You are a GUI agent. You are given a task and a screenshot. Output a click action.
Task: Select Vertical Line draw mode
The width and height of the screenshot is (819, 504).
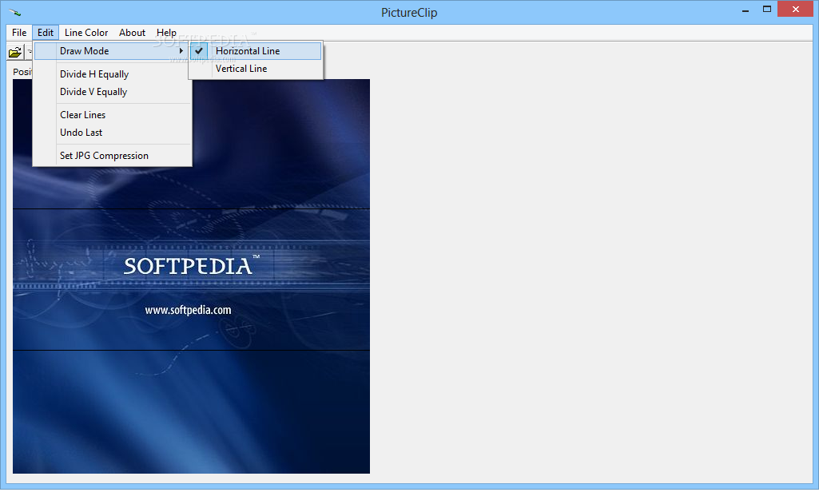pyautogui.click(x=256, y=69)
